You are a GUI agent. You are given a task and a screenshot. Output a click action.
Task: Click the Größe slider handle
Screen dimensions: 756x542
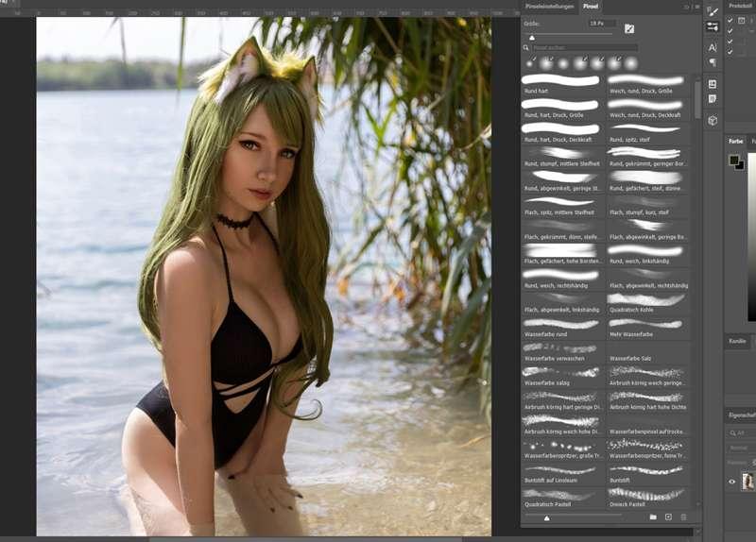tap(532, 38)
